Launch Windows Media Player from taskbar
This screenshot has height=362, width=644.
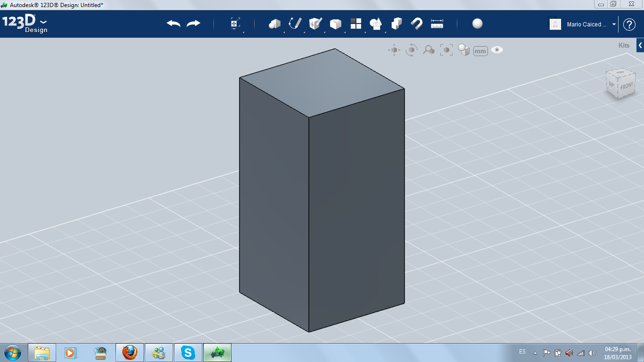70,353
